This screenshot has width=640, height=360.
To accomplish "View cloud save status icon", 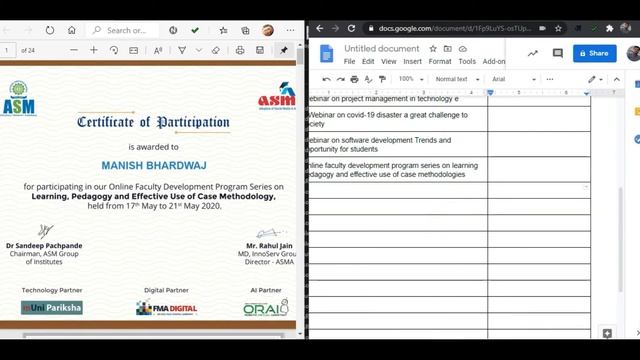I will pyautogui.click(x=462, y=49).
